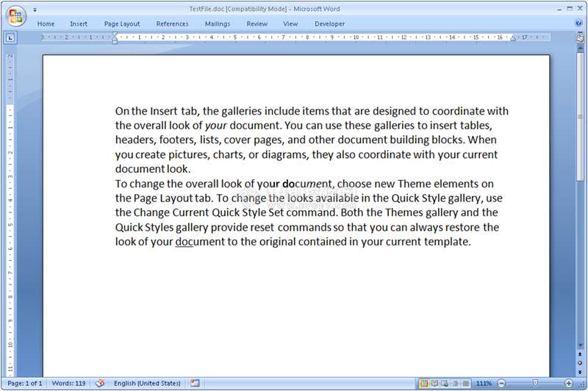Open the Customize Quick Access Toolbar dropdown

tap(35, 10)
